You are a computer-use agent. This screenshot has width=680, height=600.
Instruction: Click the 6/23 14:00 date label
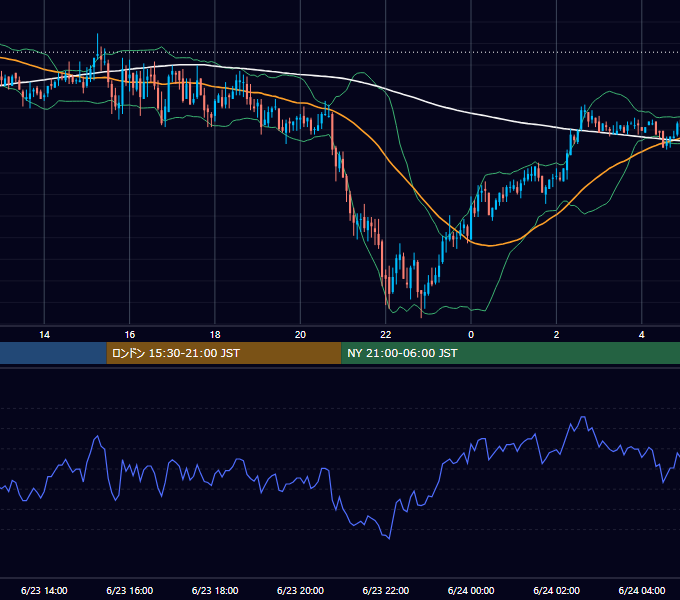click(x=44, y=590)
